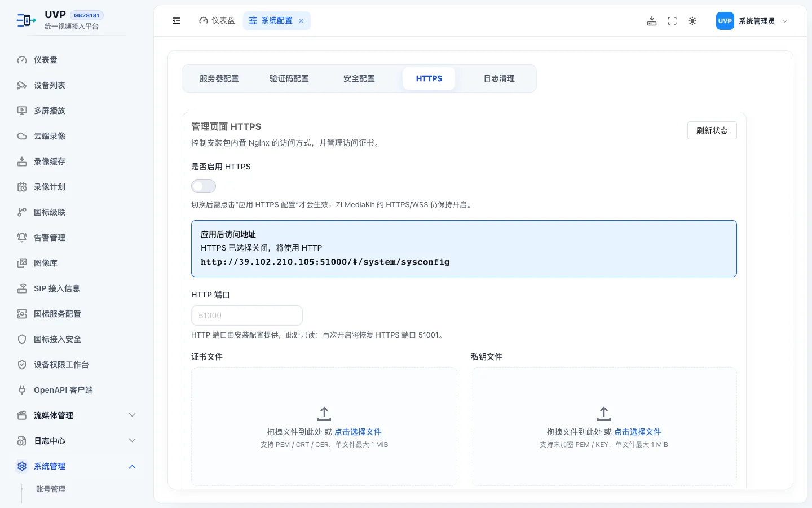The width and height of the screenshot is (812, 508).
Task: Open 账号管理 submenu item
Action: pyautogui.click(x=51, y=489)
